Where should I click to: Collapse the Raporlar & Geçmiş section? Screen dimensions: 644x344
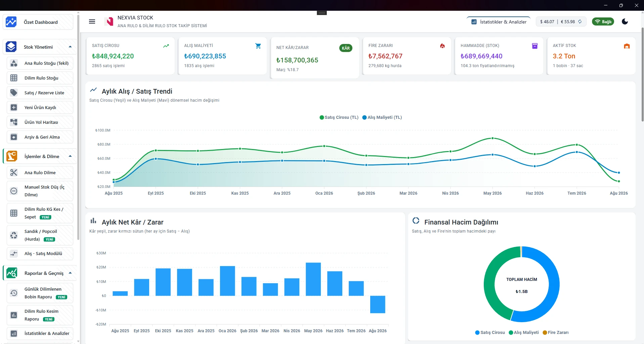[x=70, y=273]
